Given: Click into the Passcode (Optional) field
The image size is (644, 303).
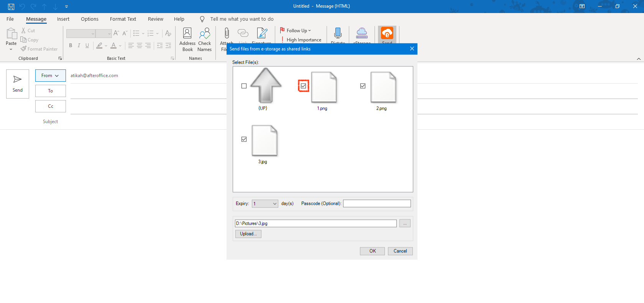Looking at the screenshot, I should pyautogui.click(x=376, y=204).
